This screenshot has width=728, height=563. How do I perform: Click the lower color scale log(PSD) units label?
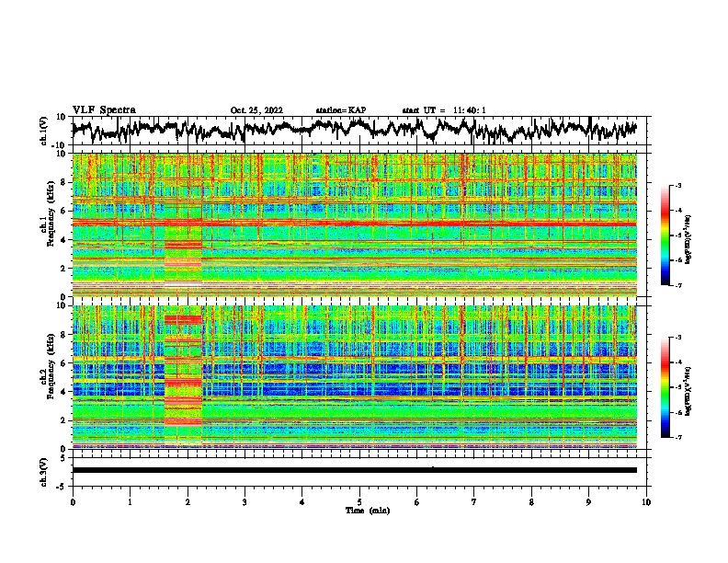click(688, 391)
